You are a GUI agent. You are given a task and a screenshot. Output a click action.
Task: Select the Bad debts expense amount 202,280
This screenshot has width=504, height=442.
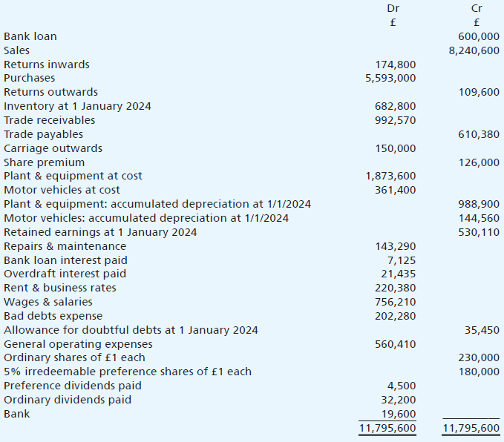(x=396, y=316)
